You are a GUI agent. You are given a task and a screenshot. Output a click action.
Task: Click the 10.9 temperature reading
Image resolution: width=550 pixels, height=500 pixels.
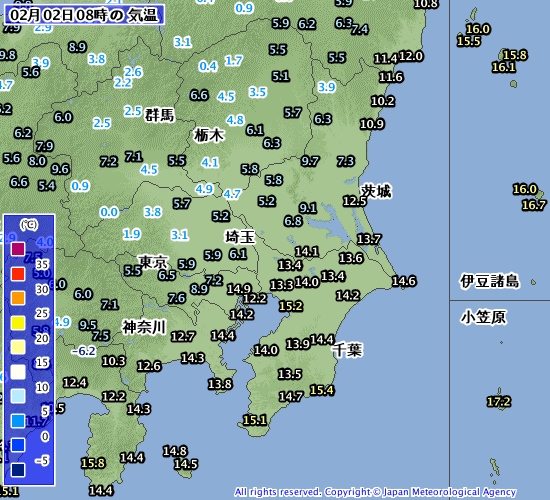[x=372, y=124]
